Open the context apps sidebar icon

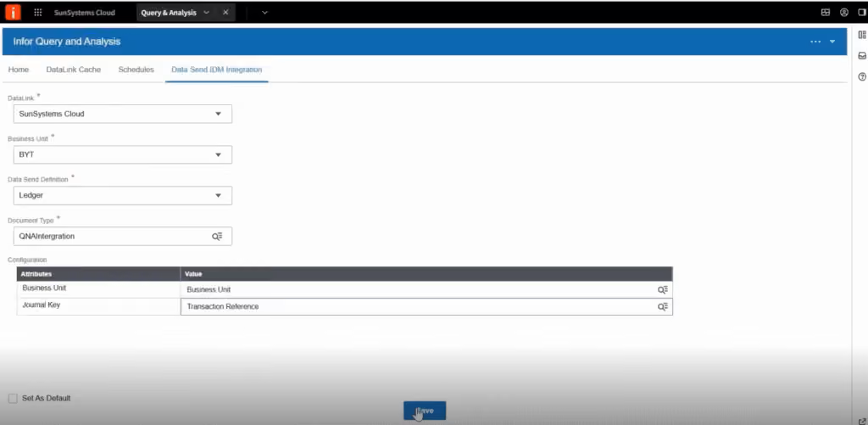click(x=862, y=35)
